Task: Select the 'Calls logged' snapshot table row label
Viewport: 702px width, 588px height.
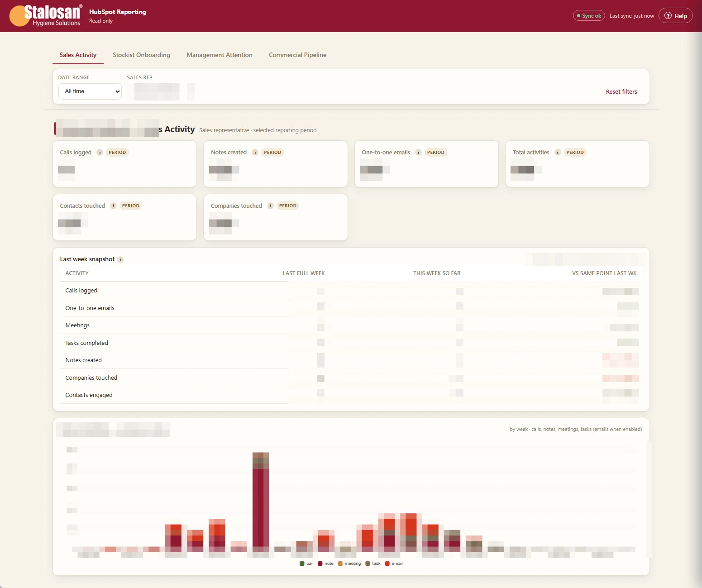Action: pos(81,291)
